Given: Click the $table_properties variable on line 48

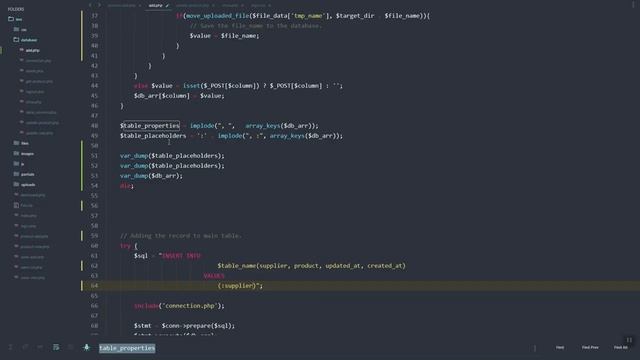Looking at the screenshot, I should [150, 126].
